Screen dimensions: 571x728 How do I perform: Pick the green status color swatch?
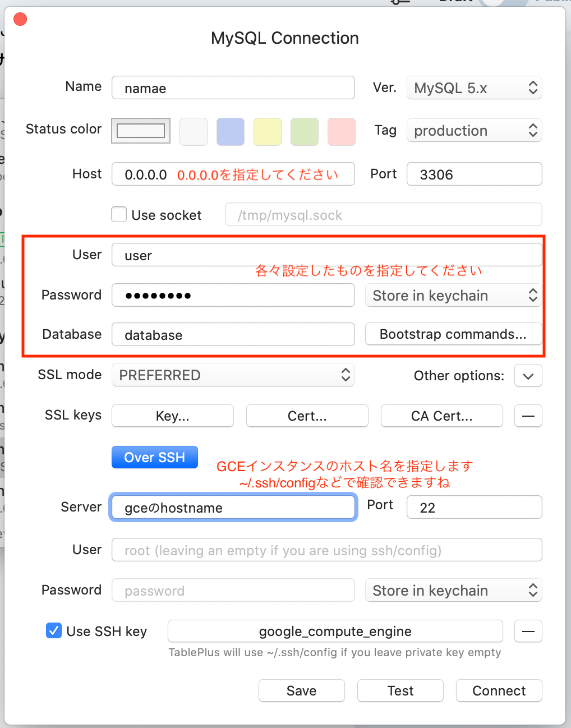tap(305, 132)
